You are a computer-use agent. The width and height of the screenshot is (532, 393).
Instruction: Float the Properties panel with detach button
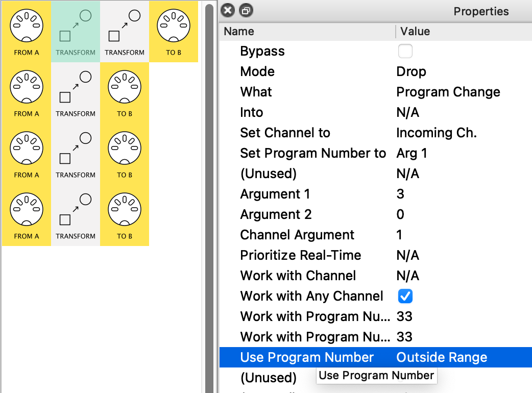tap(246, 10)
